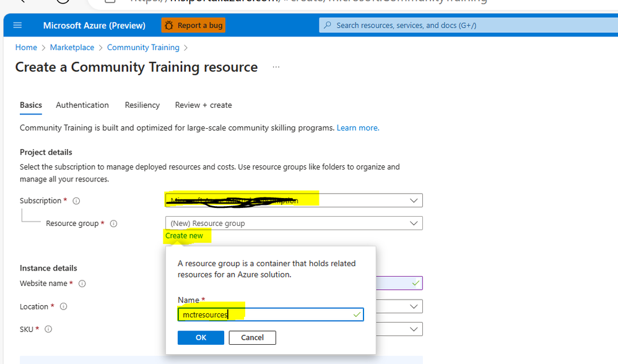This screenshot has width=618, height=364.
Task: Confirm with the OK button
Action: tap(201, 337)
